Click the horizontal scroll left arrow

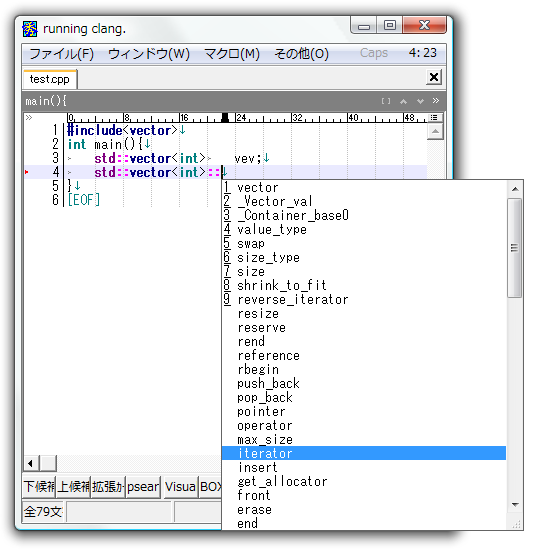tap(31, 463)
